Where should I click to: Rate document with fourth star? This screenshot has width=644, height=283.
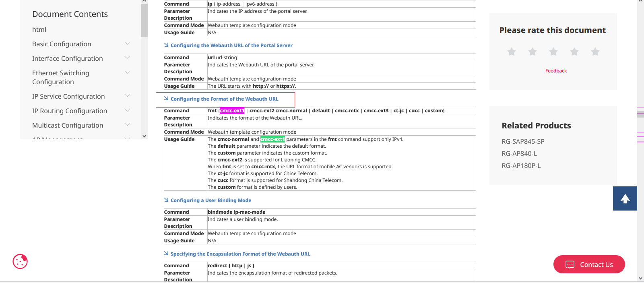click(574, 52)
